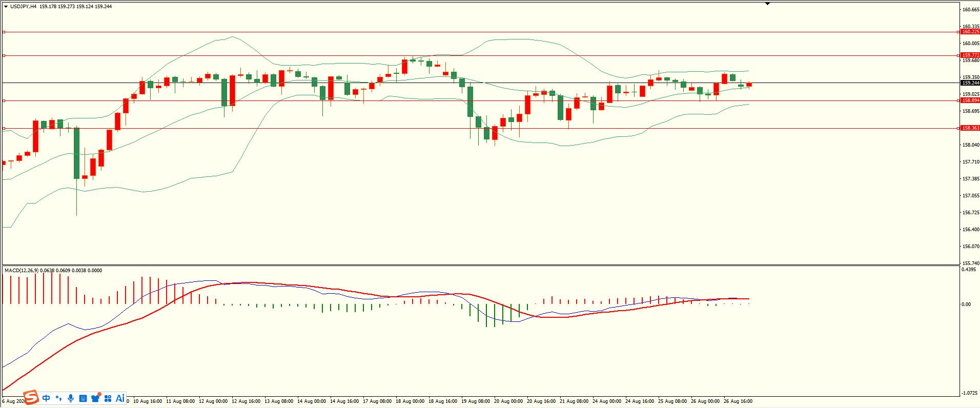Toggle Chinese input mode with 中 icon

point(47,398)
